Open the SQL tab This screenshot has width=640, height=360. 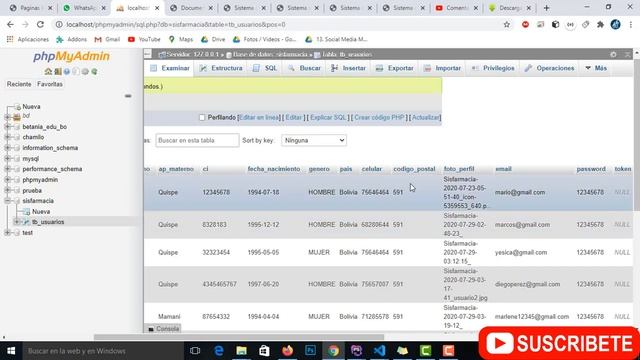(265, 68)
